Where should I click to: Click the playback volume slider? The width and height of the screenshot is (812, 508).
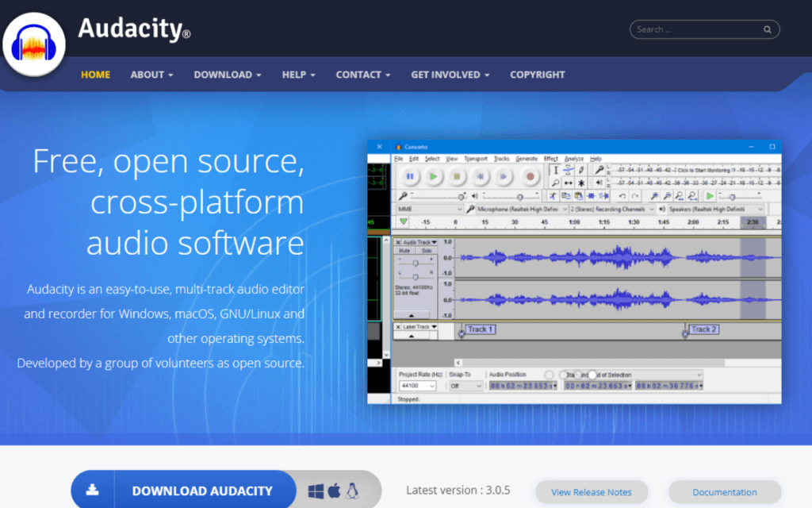point(511,196)
